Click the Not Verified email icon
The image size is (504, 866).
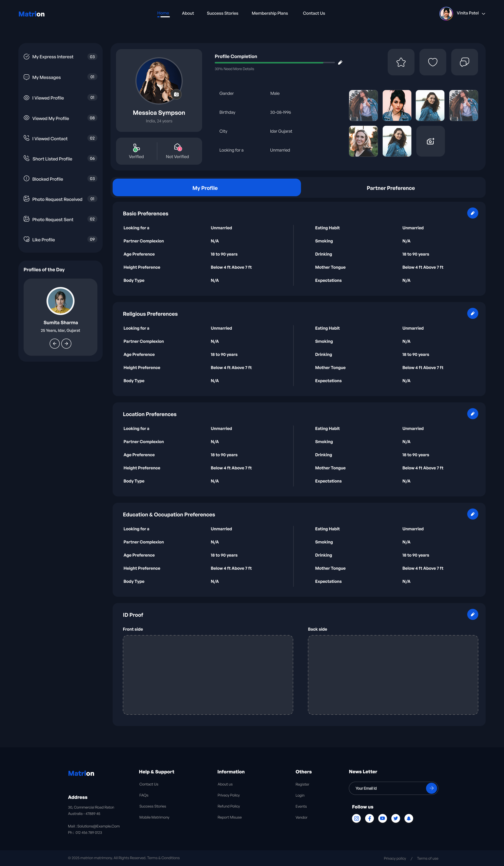coord(177,147)
